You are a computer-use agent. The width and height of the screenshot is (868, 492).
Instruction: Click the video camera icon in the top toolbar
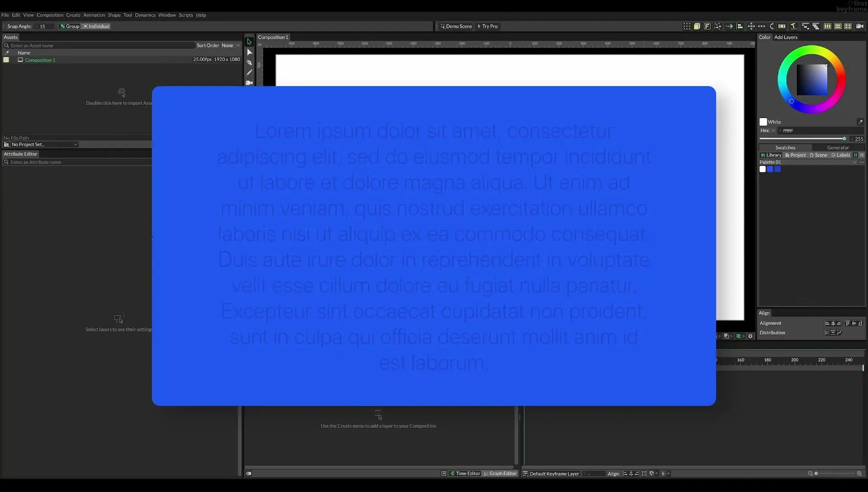[860, 26]
